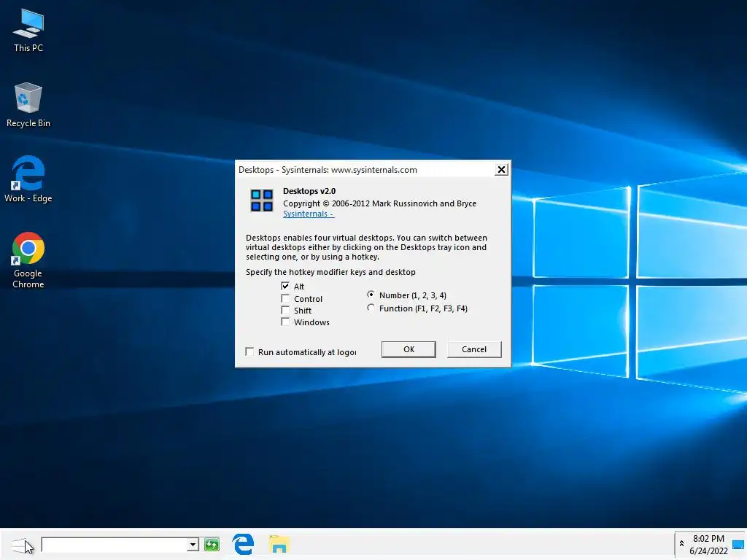
Task: Show hidden tray icons chevron
Action: (x=682, y=543)
